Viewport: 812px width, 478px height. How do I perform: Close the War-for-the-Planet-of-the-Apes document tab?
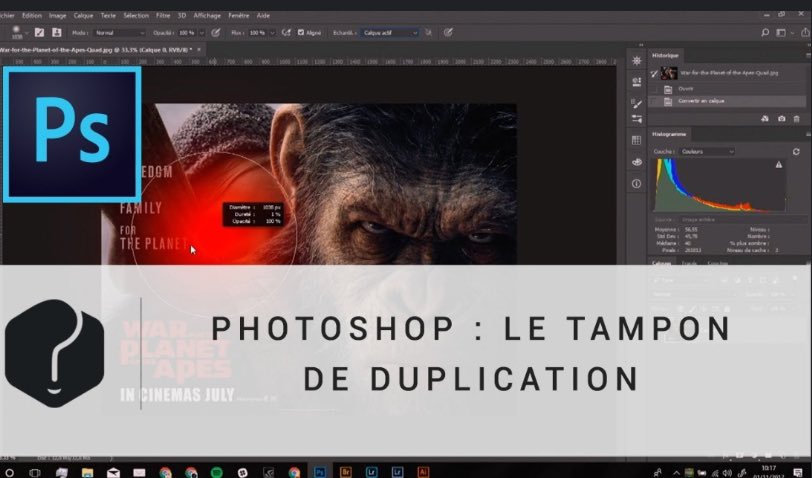[199, 50]
